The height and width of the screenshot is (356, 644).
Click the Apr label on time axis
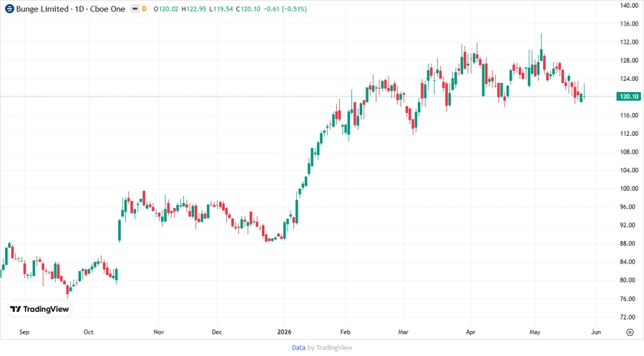[471, 332]
